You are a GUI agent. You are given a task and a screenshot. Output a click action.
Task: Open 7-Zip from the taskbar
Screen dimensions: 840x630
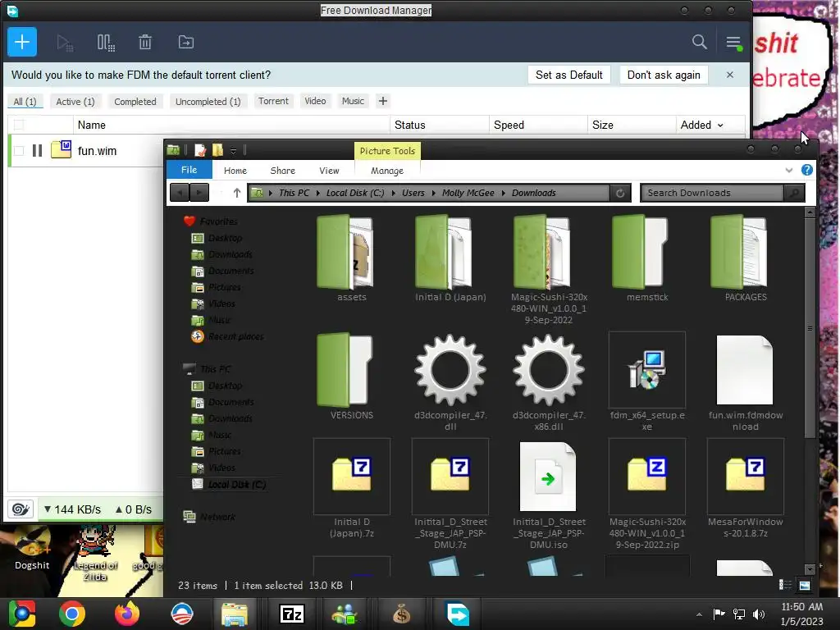pos(292,614)
